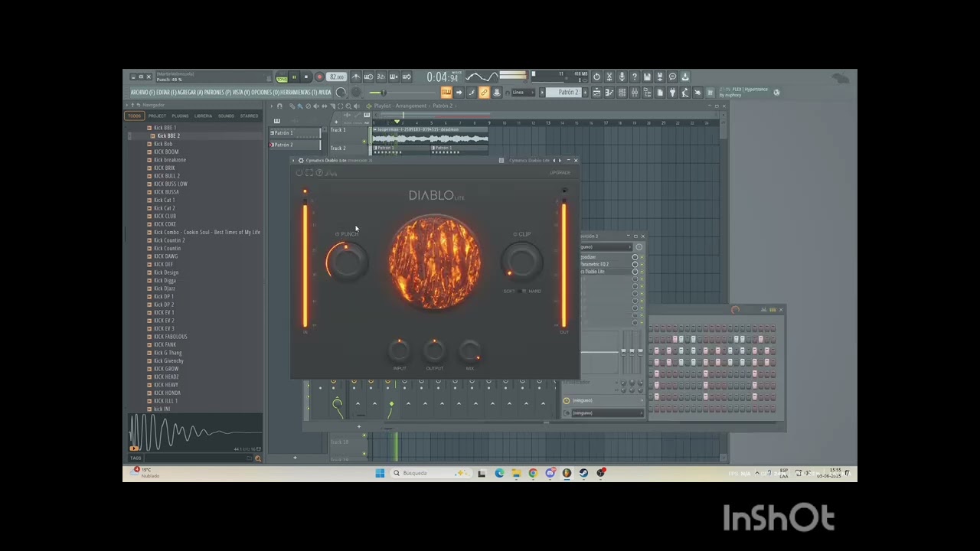Pause playback in the transport bar
980x551 pixels.
click(x=294, y=77)
